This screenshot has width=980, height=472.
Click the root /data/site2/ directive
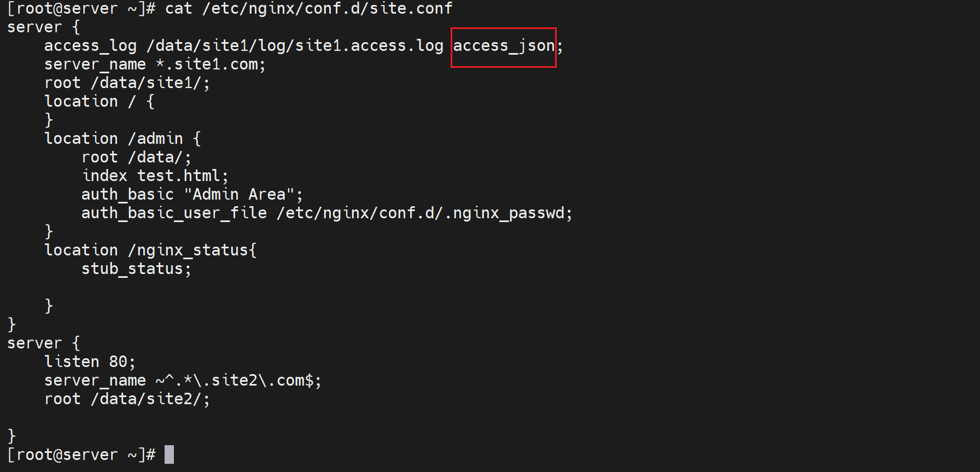pyautogui.click(x=127, y=399)
